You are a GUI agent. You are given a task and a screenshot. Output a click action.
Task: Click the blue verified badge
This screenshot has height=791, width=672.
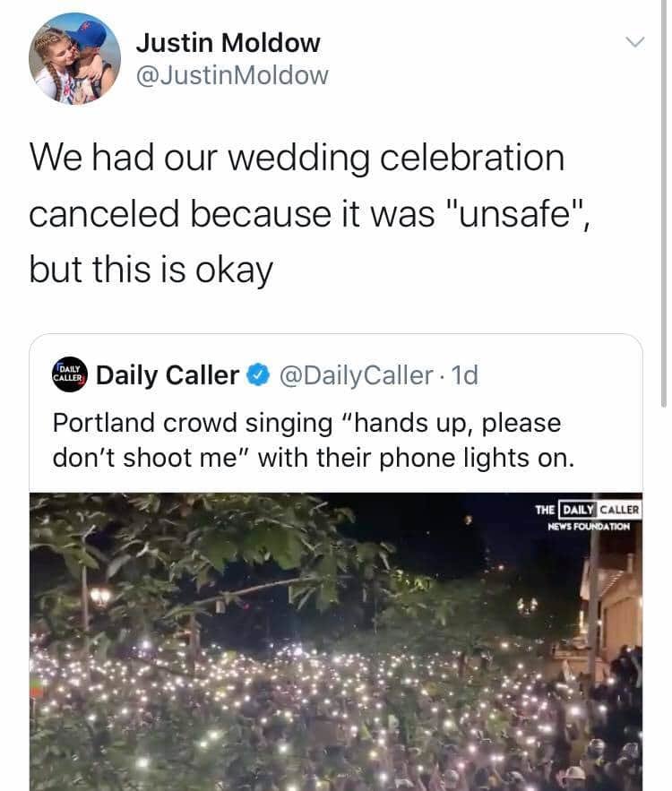(259, 376)
